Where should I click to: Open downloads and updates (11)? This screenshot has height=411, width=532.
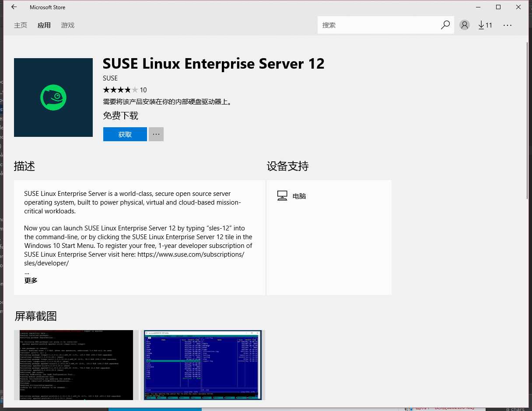485,25
